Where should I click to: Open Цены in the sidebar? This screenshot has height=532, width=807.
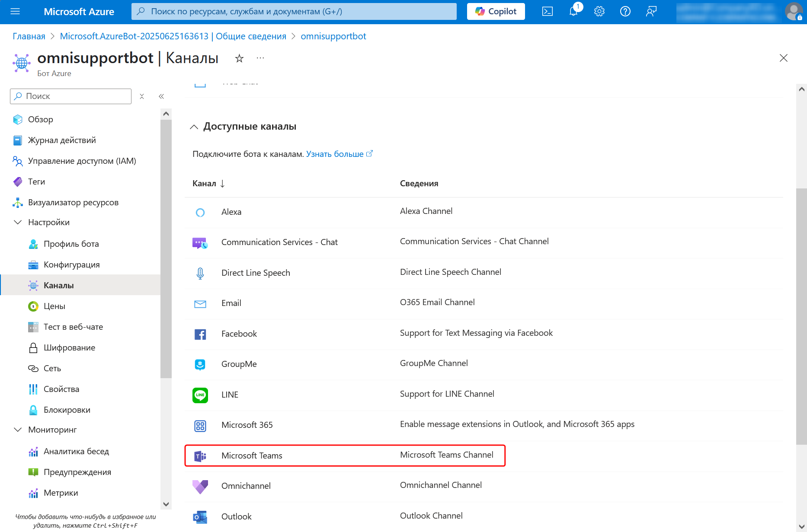[x=54, y=306]
